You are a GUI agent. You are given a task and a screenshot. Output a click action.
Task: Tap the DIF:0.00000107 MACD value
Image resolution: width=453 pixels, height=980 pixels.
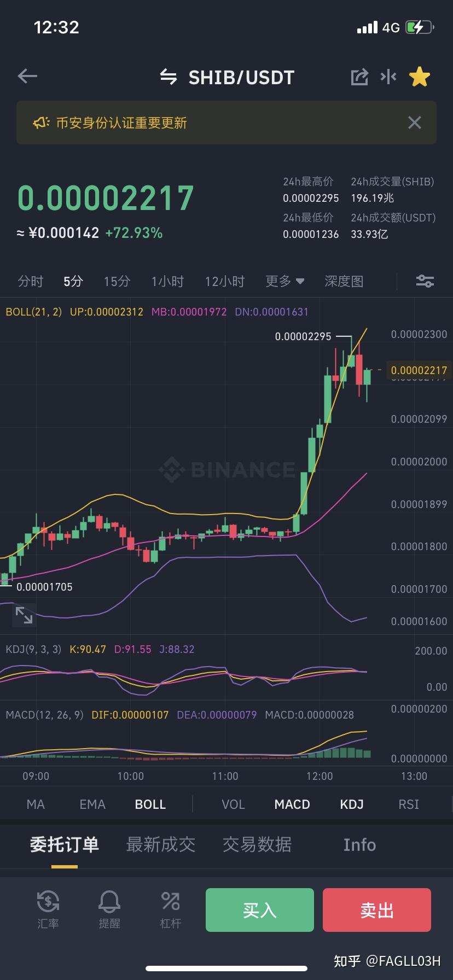pyautogui.click(x=130, y=715)
